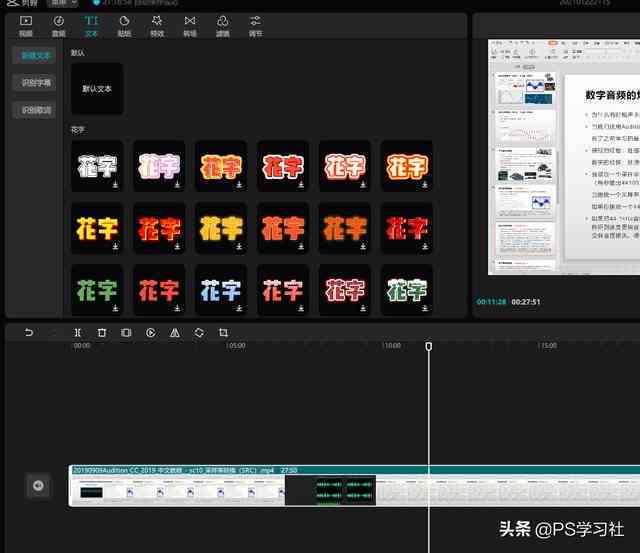Click the 10:00 mark on the timeline ruler
This screenshot has width=640, height=553.
[391, 346]
